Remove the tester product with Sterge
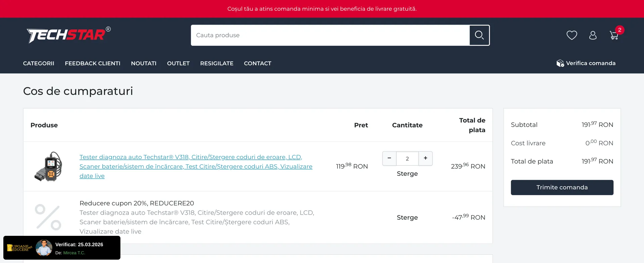 pos(407,174)
